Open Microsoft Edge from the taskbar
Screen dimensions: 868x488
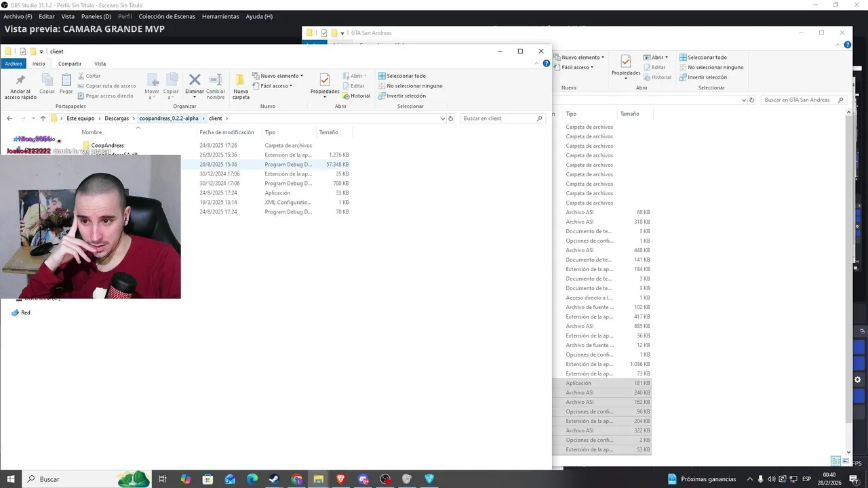252,479
